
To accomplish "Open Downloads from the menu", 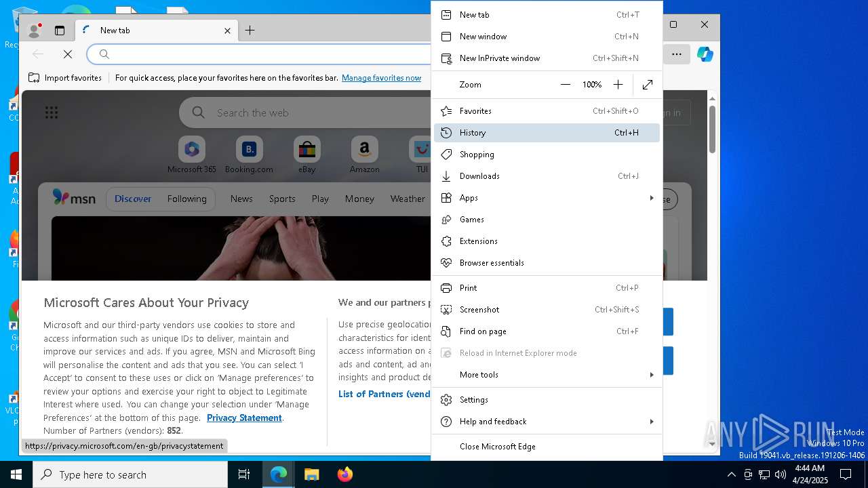I will pos(547,176).
